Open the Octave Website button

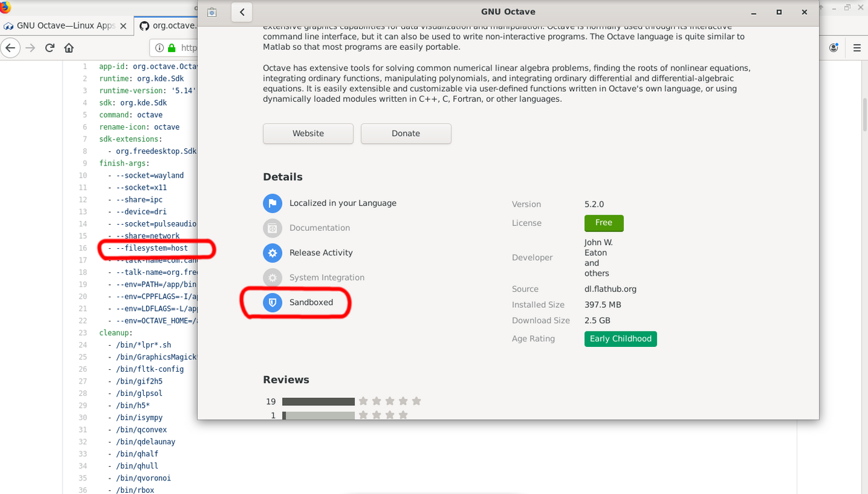pos(308,133)
